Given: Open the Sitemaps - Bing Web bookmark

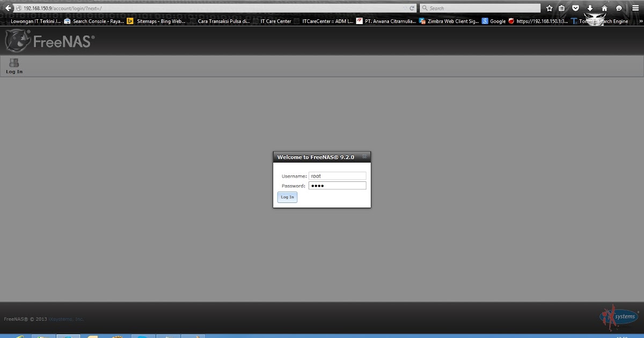Looking at the screenshot, I should point(156,21).
